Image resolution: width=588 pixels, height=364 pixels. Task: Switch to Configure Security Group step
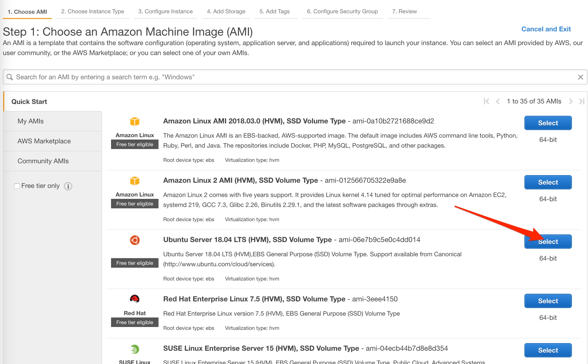(x=342, y=11)
